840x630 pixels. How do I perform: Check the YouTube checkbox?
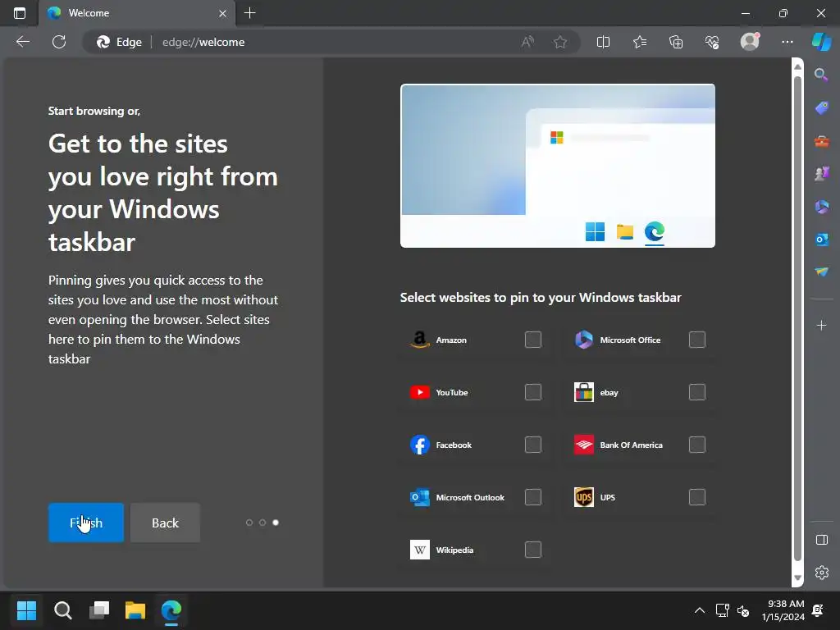coord(533,392)
